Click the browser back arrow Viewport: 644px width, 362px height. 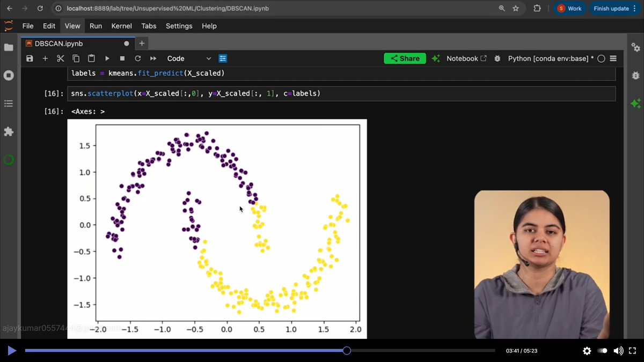9,9
